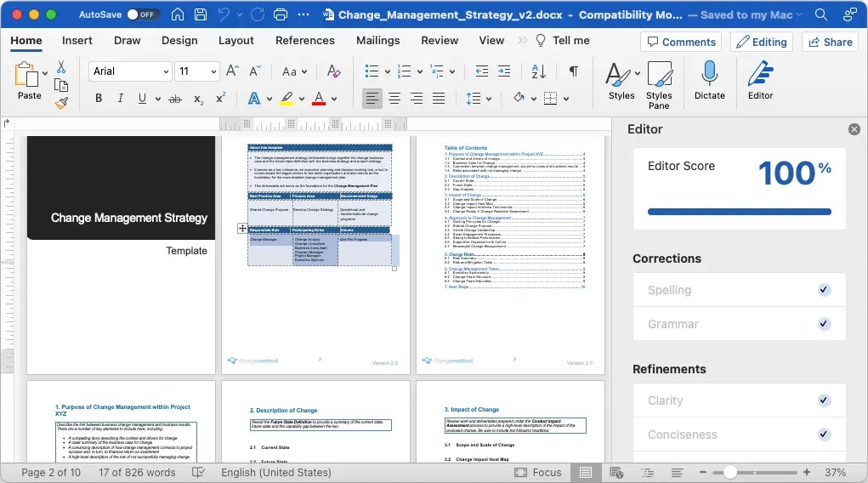
Task: Apply italic formatting
Action: coord(120,99)
